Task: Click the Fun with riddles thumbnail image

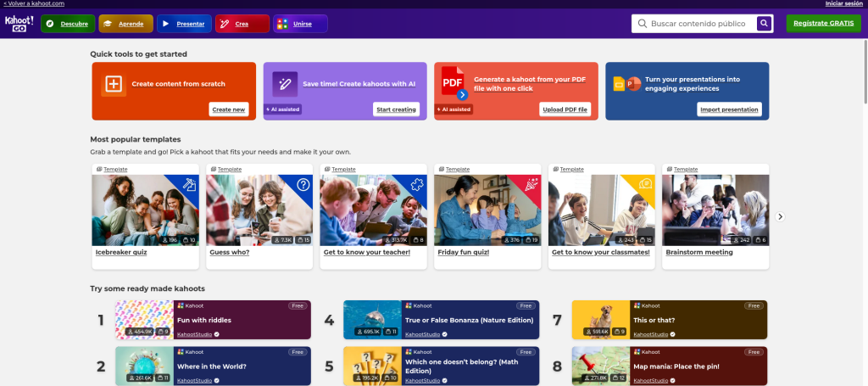Action: (144, 320)
